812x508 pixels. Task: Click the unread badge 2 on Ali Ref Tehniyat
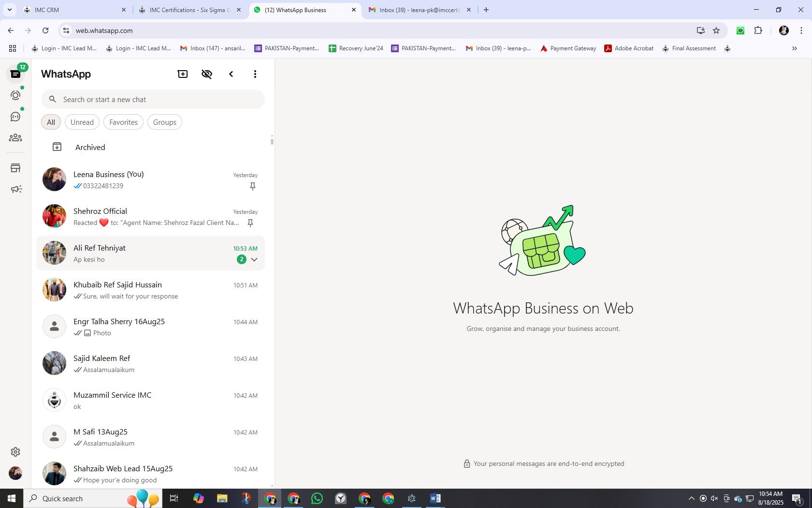coord(242,259)
